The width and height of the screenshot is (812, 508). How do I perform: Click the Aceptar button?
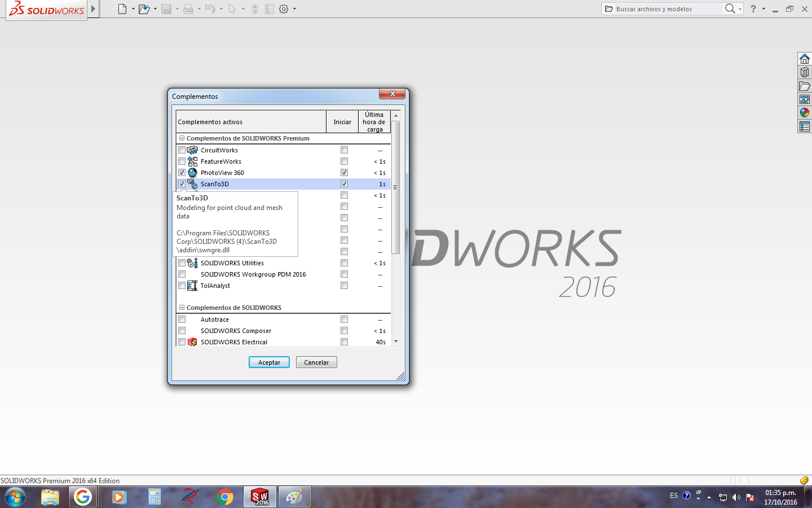269,362
